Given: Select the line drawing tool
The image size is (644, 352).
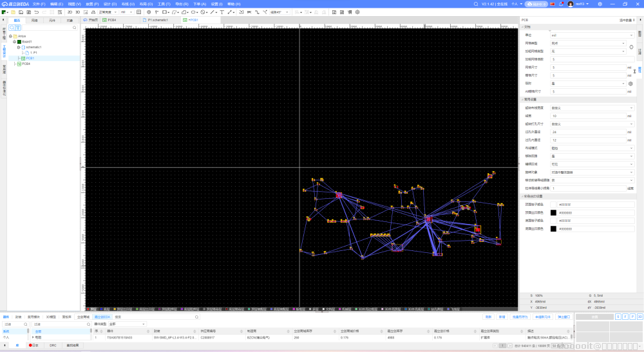Looking at the screenshot, I should pos(213,12).
